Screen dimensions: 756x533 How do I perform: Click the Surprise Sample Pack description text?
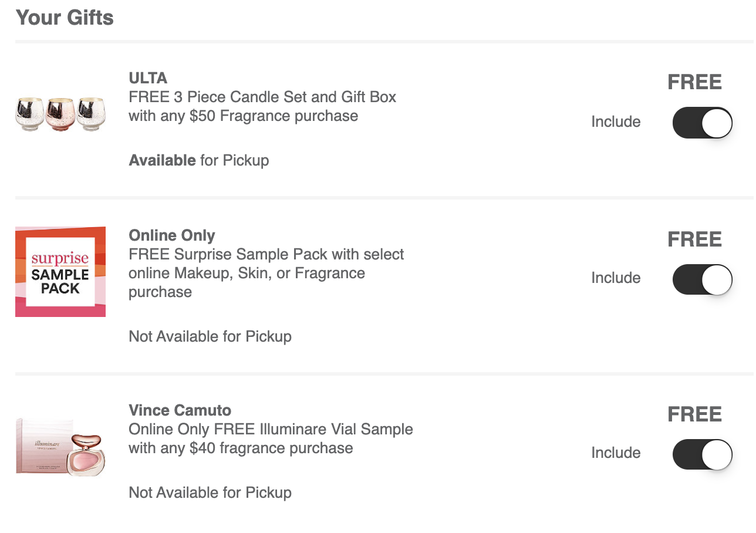pyautogui.click(x=266, y=273)
